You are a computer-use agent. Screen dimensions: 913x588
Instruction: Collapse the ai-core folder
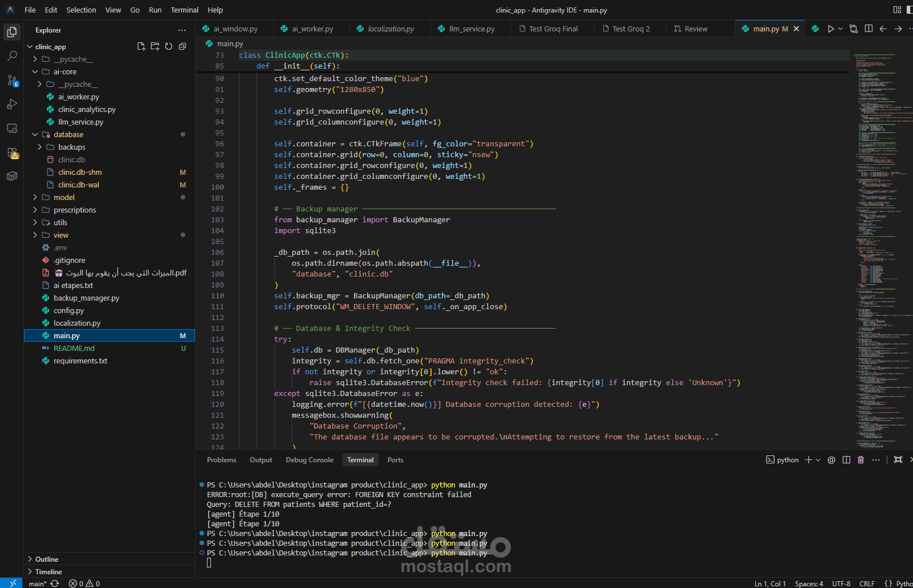[x=35, y=72]
